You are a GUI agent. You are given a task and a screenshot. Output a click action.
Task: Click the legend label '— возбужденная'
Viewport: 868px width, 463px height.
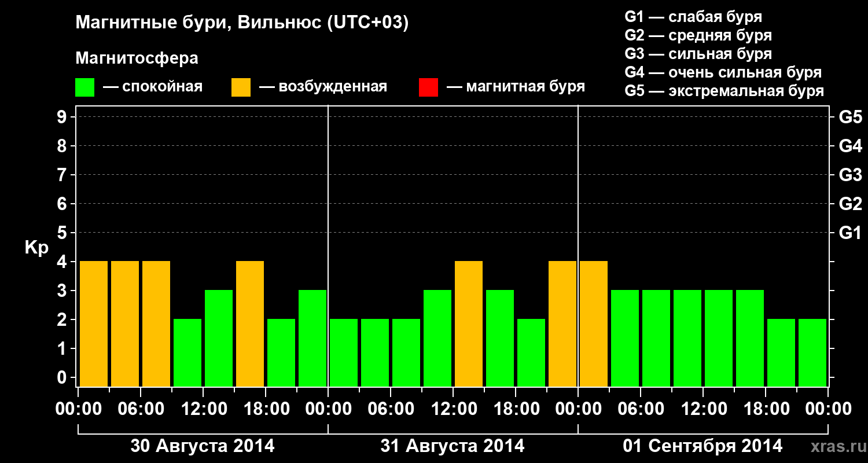[323, 87]
